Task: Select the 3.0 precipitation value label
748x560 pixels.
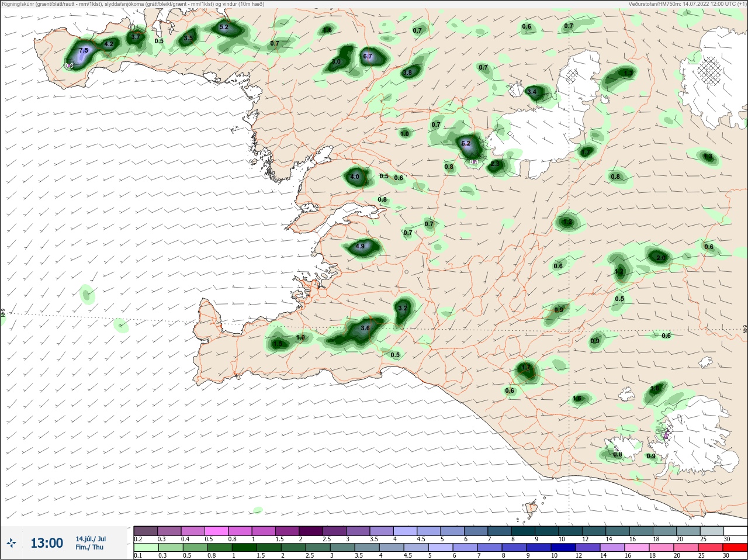Action: (x=336, y=61)
